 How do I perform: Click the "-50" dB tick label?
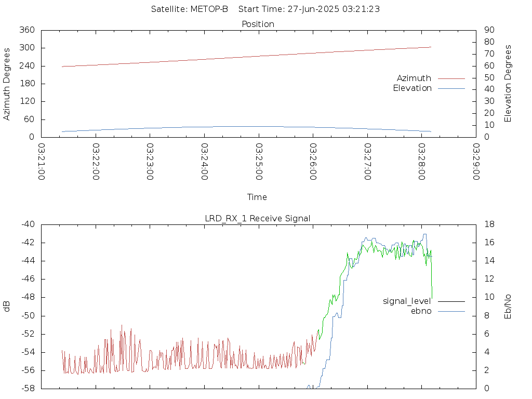click(x=28, y=316)
